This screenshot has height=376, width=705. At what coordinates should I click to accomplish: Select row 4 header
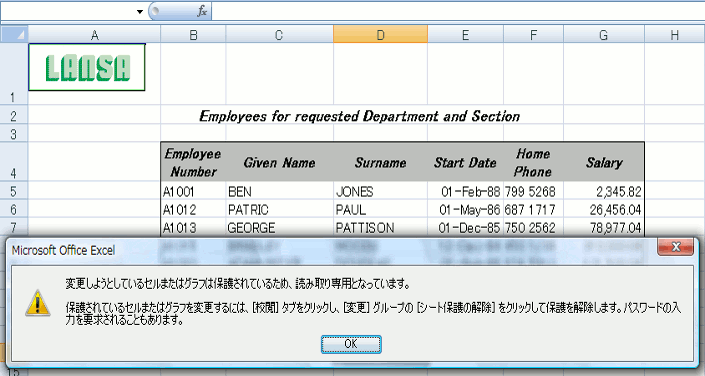coord(14,162)
